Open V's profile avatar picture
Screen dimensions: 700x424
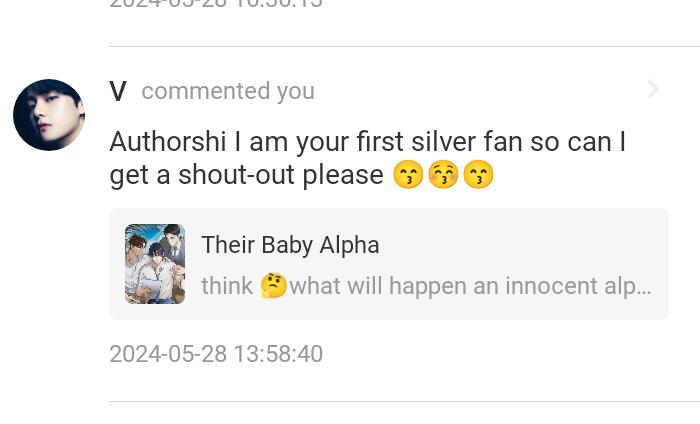[x=49, y=115]
